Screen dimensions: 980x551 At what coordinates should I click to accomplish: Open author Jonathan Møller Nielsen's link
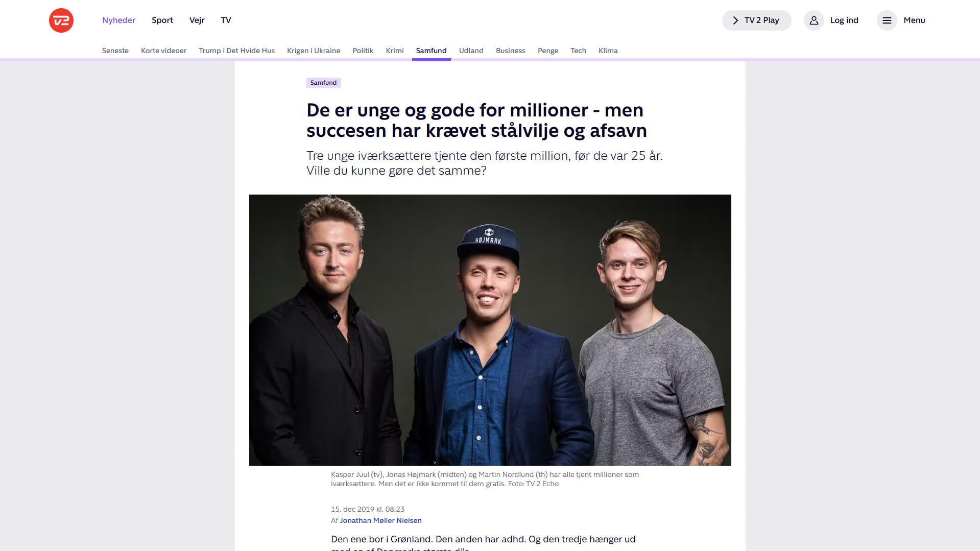coord(380,520)
